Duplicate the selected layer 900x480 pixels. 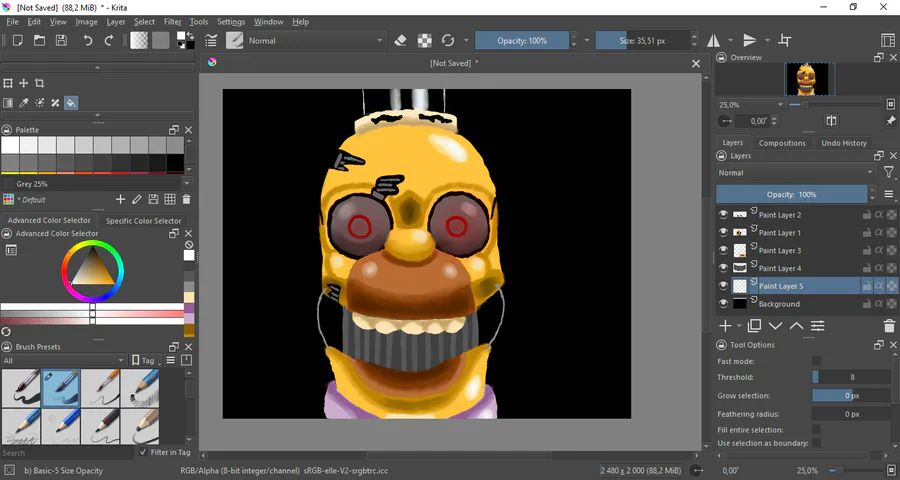click(754, 326)
